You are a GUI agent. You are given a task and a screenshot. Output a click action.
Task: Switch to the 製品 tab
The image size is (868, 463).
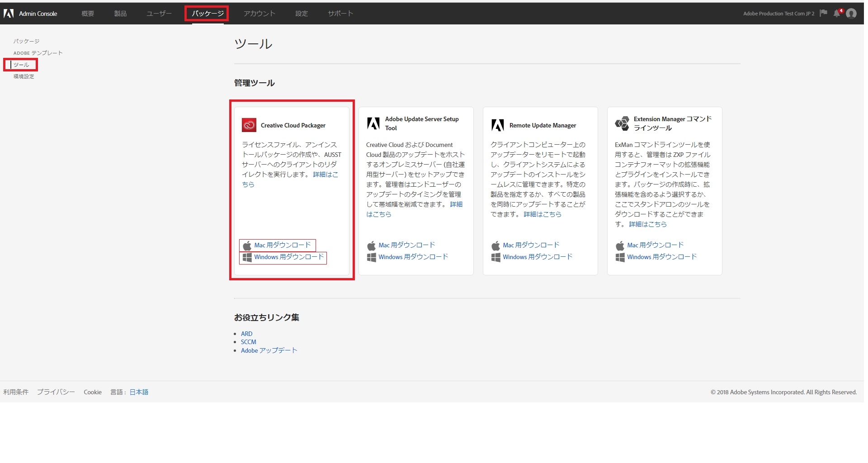tap(120, 14)
